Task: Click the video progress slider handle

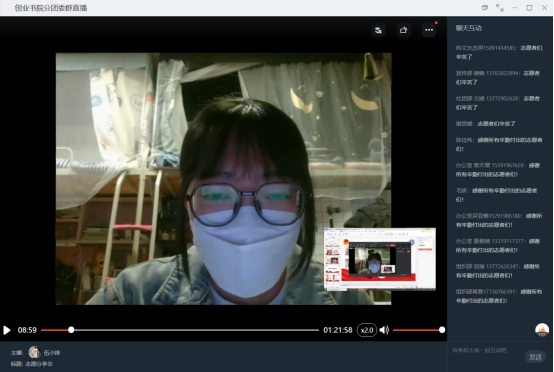Action: point(71,330)
